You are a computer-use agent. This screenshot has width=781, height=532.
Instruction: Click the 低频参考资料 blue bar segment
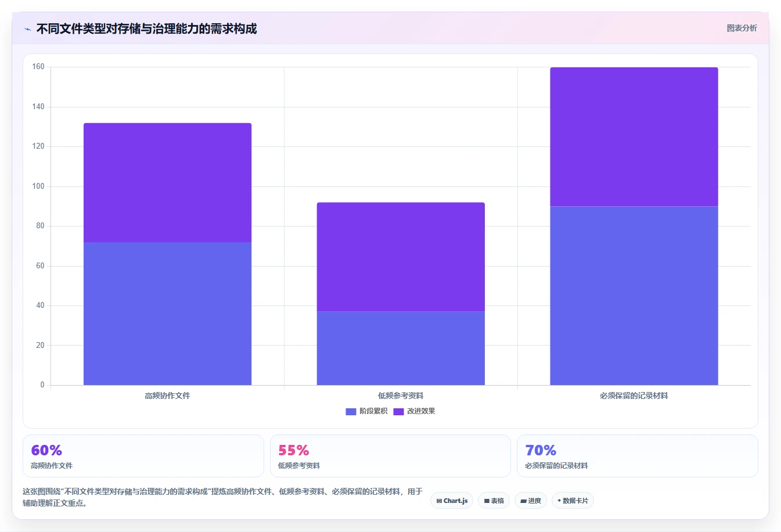tap(401, 348)
